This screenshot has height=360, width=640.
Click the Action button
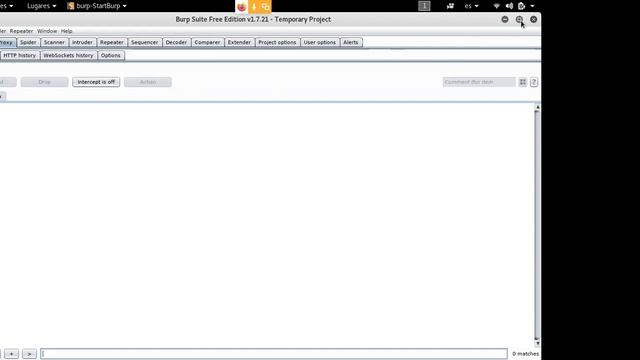pyautogui.click(x=148, y=82)
